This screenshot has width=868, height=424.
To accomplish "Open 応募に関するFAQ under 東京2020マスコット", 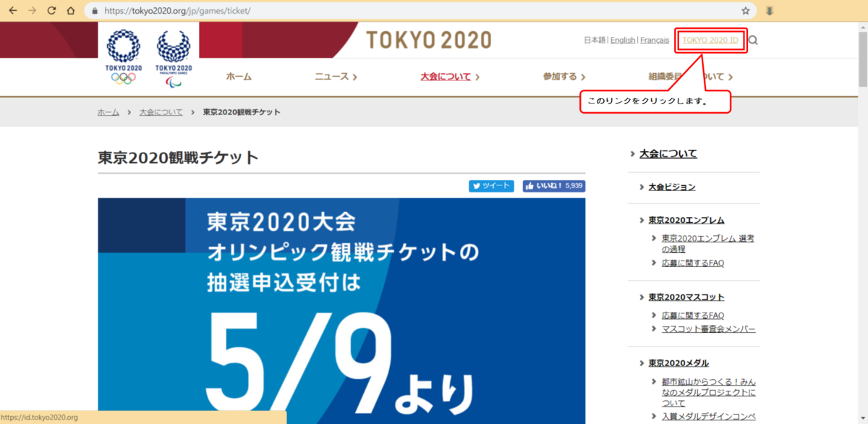I will click(693, 315).
